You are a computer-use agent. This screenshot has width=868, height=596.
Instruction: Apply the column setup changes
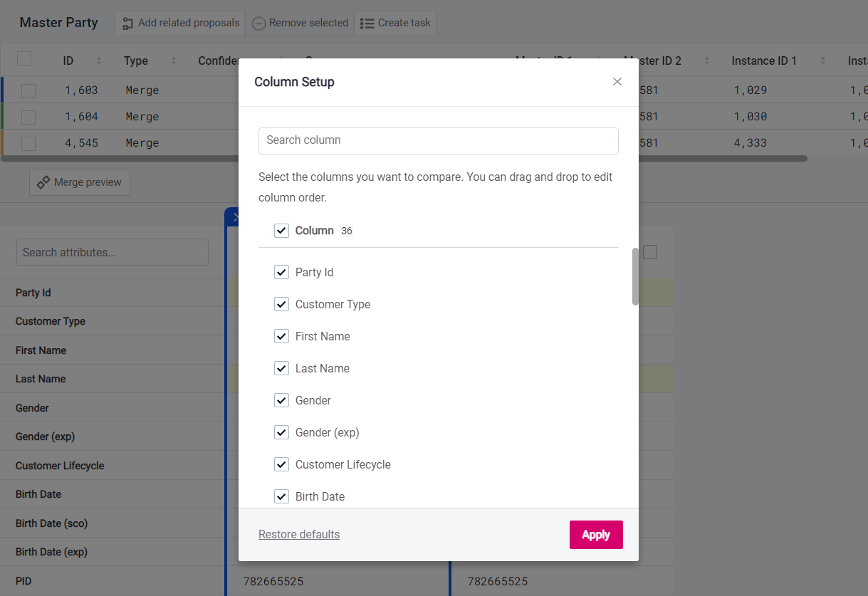pos(596,534)
